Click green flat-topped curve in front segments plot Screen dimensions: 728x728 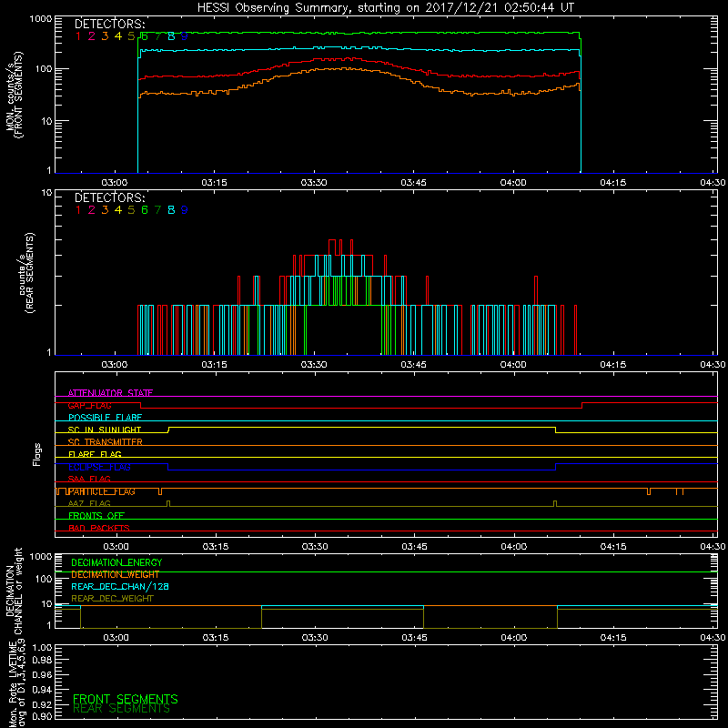[359, 33]
